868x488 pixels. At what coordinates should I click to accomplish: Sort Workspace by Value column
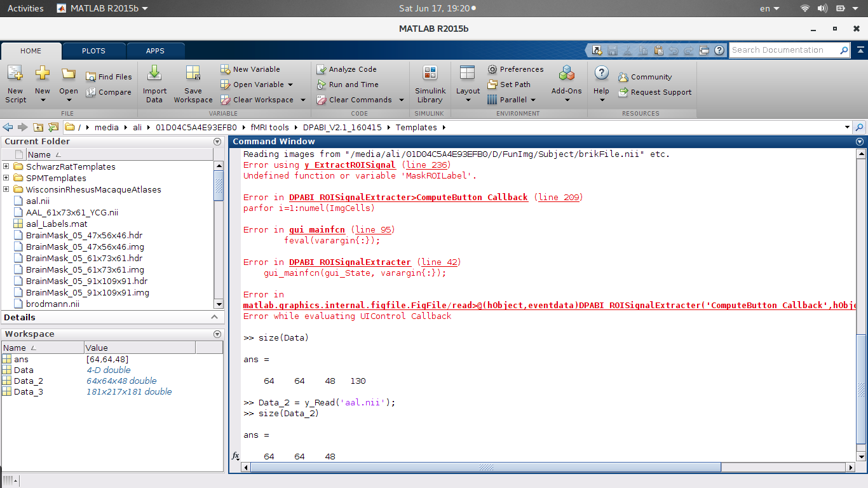click(140, 348)
